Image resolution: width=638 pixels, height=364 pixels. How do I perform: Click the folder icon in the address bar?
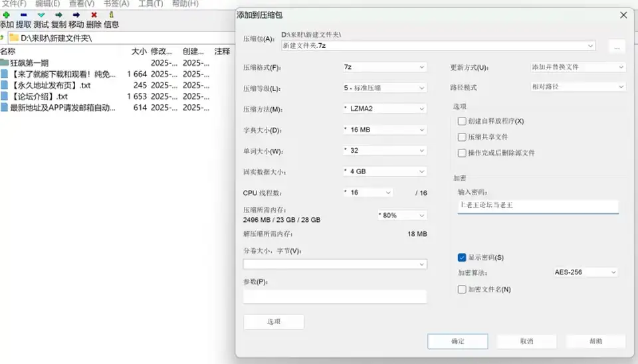pyautogui.click(x=14, y=38)
